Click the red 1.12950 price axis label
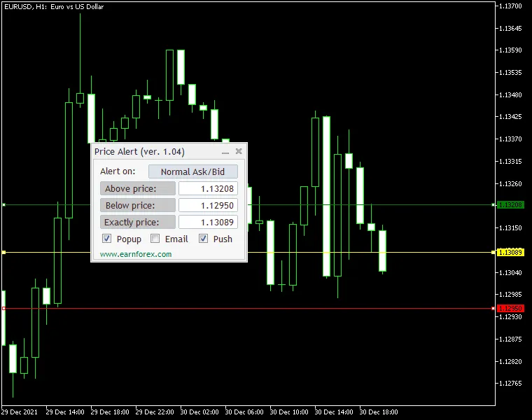532x420 pixels. pos(510,308)
